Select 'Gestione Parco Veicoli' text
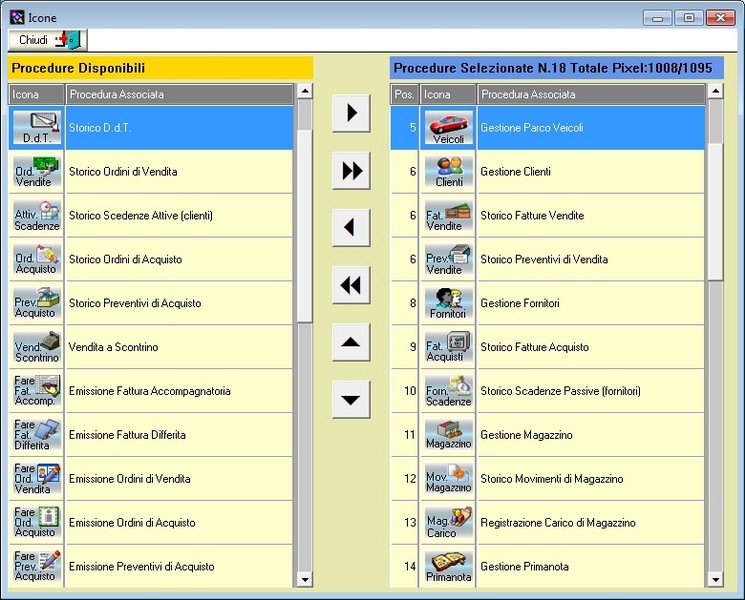745x600 pixels. coord(532,128)
